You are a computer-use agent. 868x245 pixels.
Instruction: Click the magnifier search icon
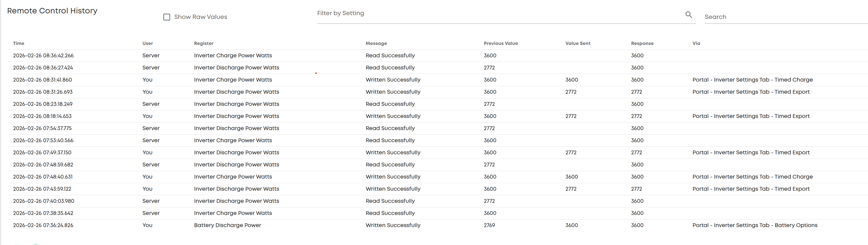pyautogui.click(x=688, y=14)
